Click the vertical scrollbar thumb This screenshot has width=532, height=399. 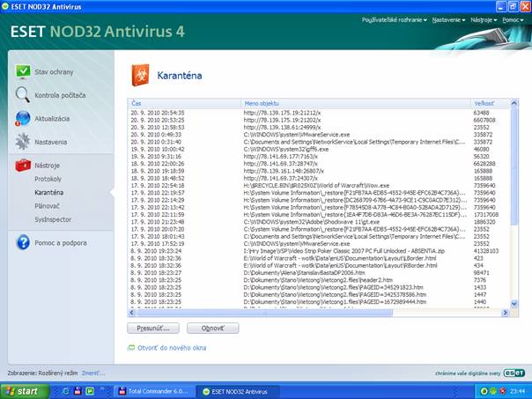[514, 166]
